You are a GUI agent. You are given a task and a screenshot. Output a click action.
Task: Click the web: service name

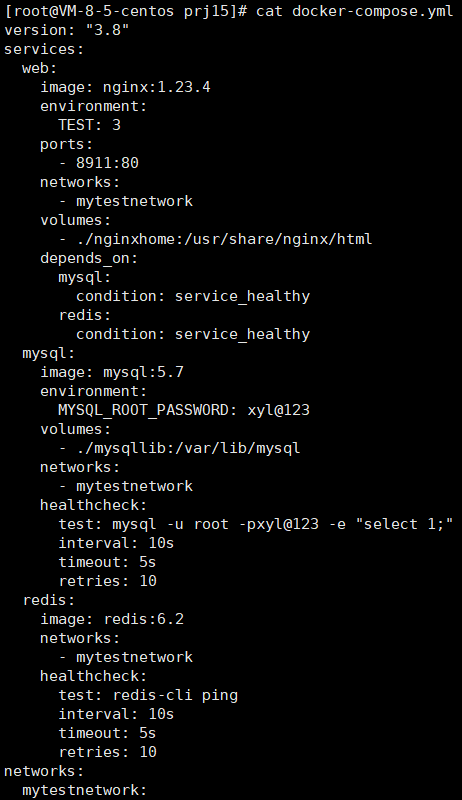tap(40, 68)
